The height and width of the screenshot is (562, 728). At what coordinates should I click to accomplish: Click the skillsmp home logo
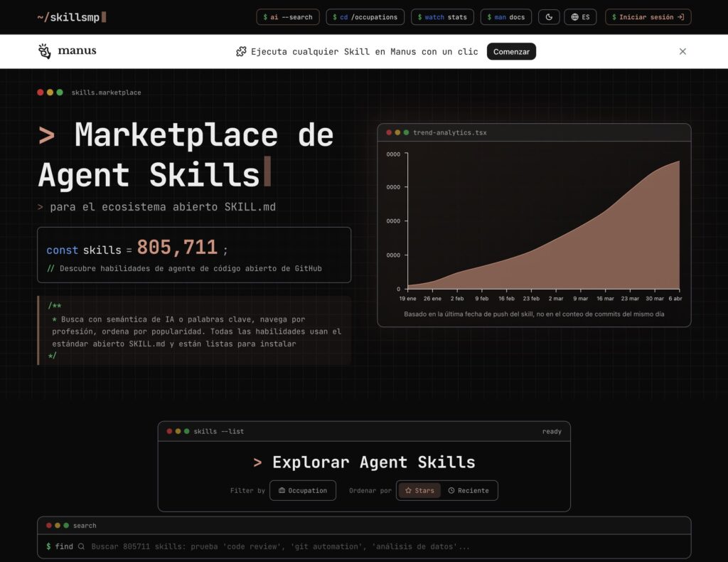pyautogui.click(x=71, y=17)
